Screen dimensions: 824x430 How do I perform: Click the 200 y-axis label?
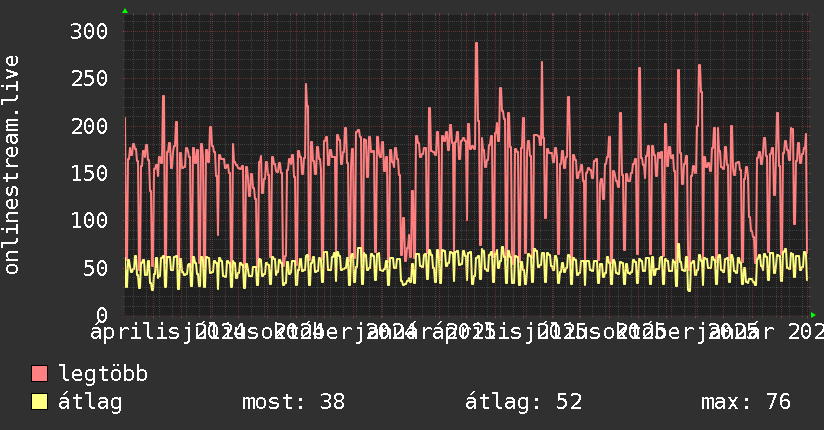pyautogui.click(x=89, y=126)
